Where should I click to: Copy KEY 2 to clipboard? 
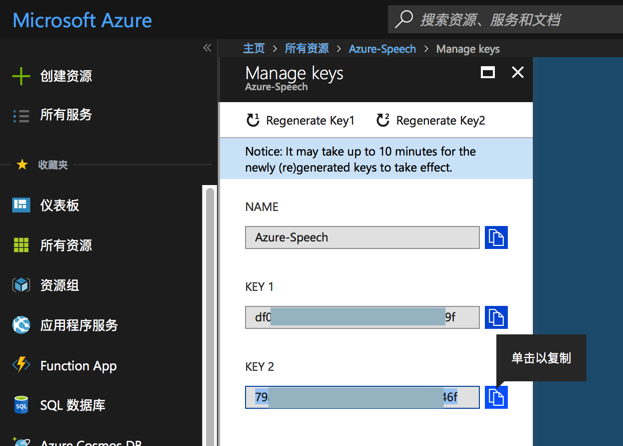coord(496,397)
